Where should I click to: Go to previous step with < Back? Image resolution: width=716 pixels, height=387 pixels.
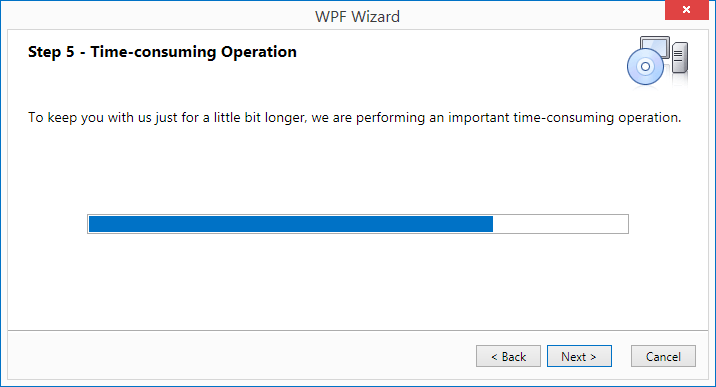(508, 356)
